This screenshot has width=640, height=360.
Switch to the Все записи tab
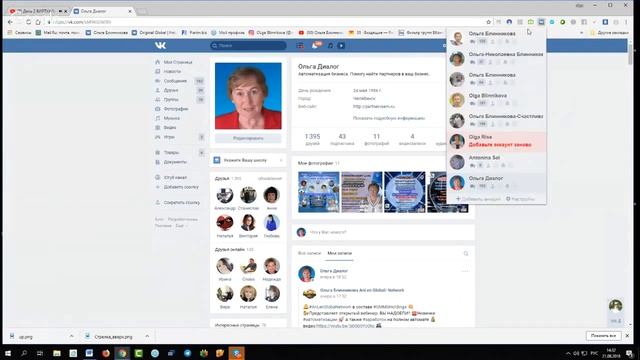point(309,253)
